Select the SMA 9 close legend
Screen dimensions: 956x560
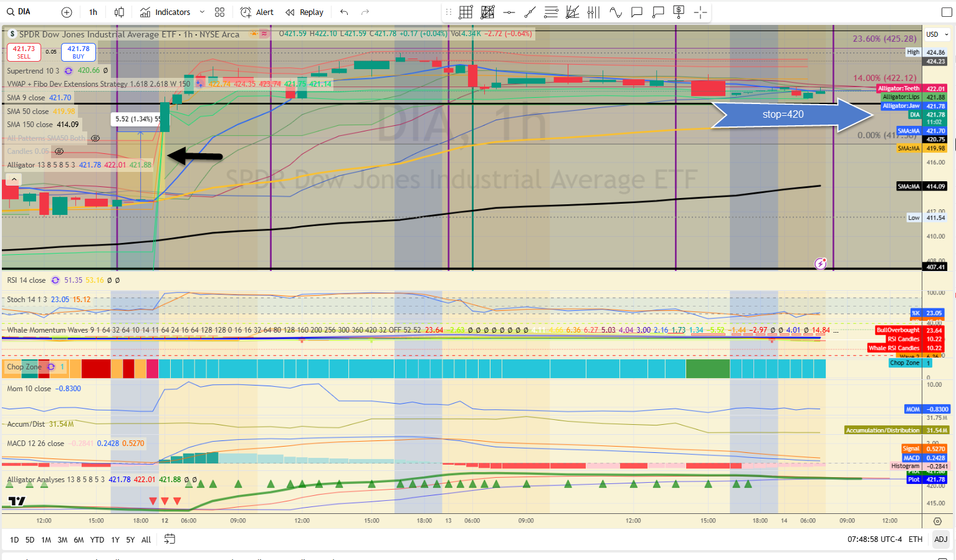26,98
